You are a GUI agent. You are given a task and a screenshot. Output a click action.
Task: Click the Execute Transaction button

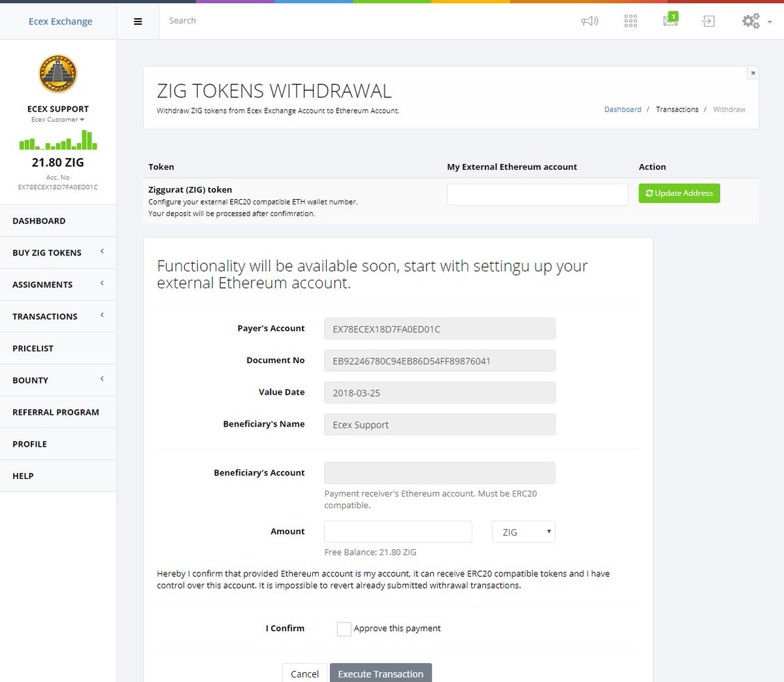[381, 674]
